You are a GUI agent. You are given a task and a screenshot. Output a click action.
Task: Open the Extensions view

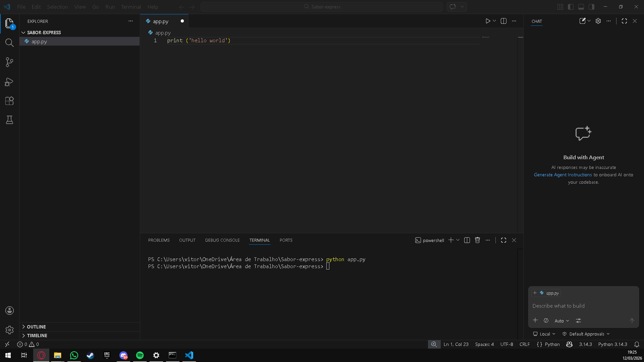pyautogui.click(x=9, y=101)
